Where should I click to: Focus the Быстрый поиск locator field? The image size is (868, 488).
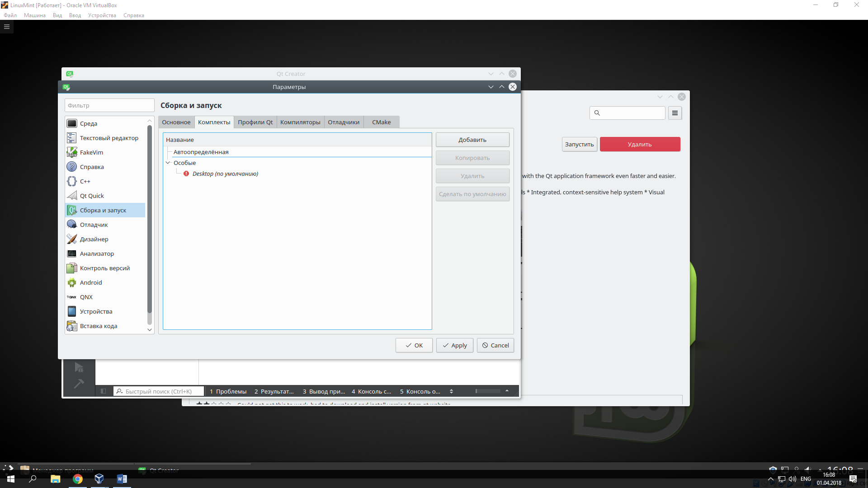pyautogui.click(x=159, y=391)
